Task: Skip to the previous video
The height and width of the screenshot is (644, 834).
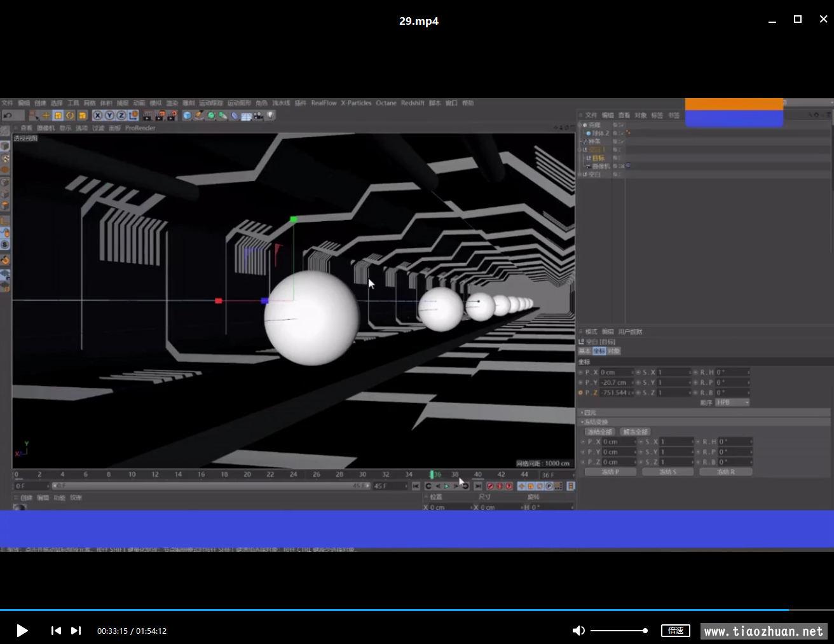Action: tap(56, 631)
